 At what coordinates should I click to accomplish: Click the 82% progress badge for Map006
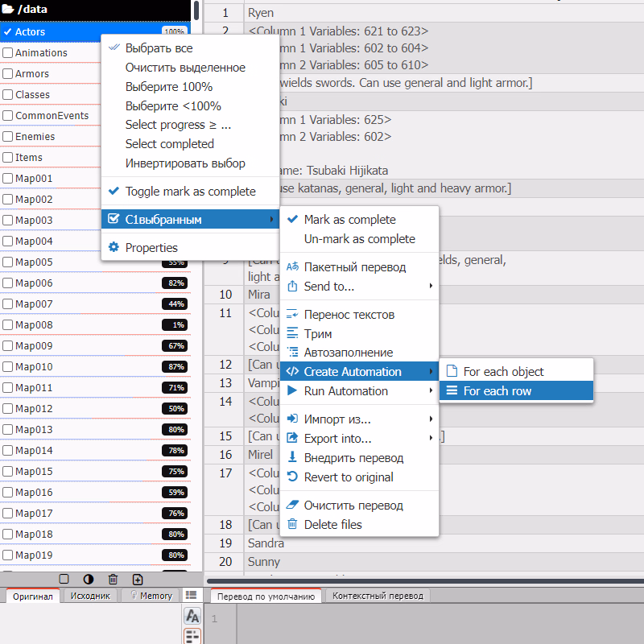click(175, 283)
